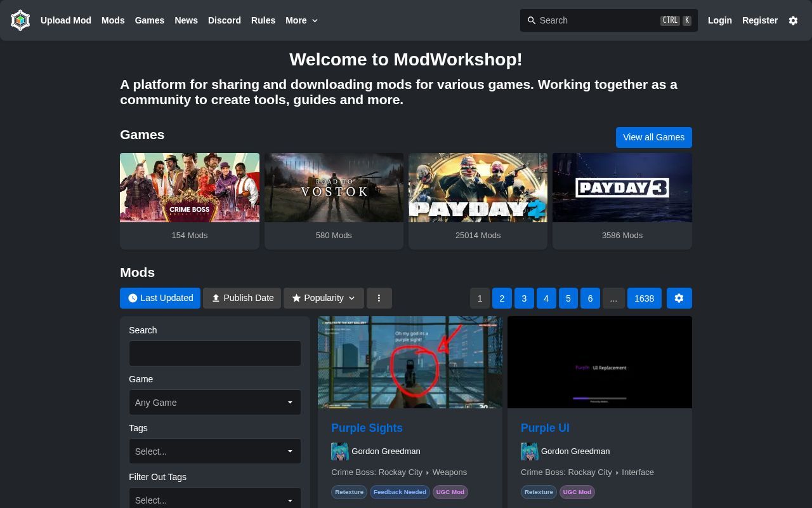
Task: Click View all Games button
Action: point(653,137)
